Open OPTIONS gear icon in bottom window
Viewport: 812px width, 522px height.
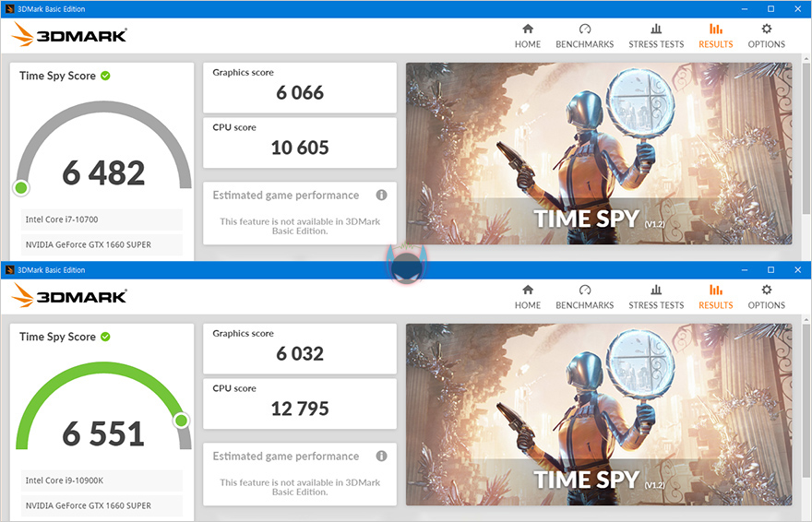coord(767,290)
